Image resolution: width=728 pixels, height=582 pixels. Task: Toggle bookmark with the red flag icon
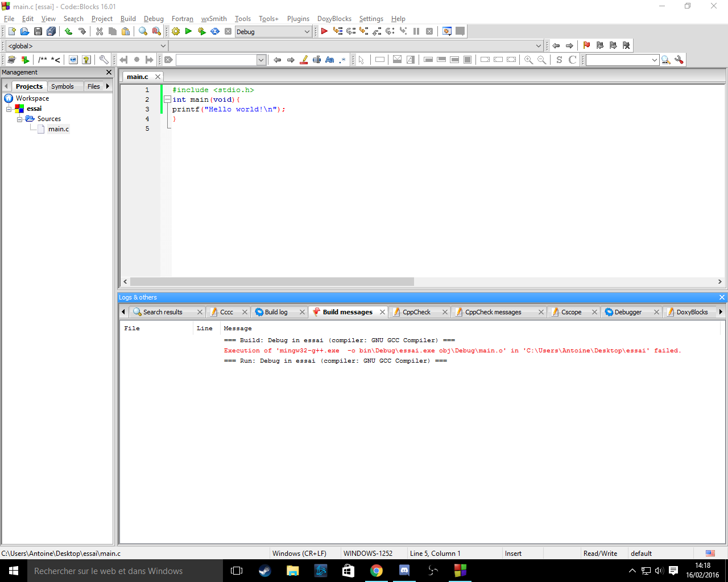586,45
